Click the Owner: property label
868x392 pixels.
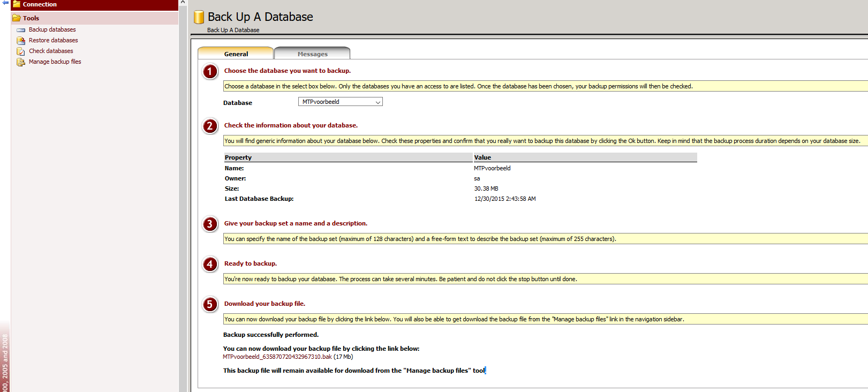pos(236,178)
